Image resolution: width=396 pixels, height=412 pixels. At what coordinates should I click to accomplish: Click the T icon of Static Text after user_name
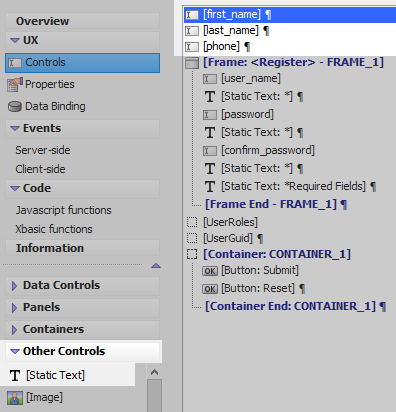[210, 97]
